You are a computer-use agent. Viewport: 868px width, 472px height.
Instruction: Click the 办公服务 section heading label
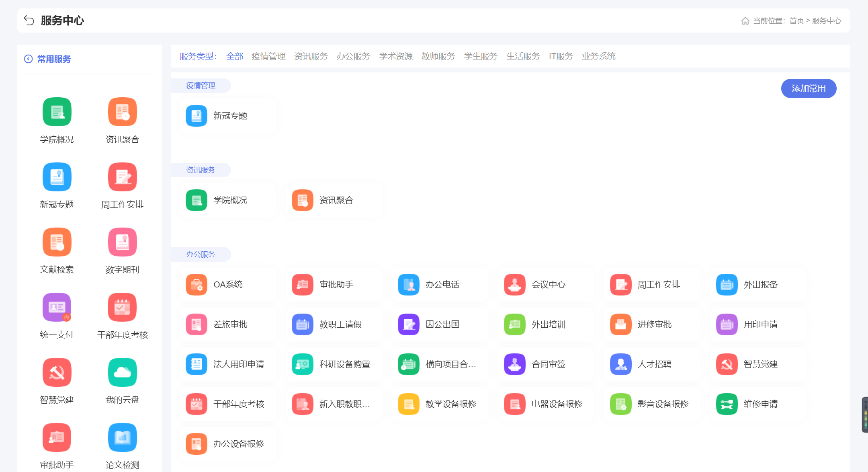(201, 254)
